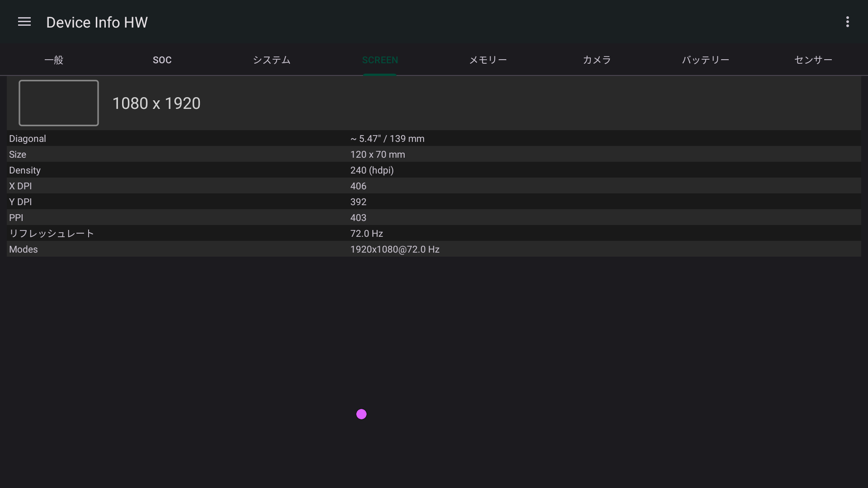Viewport: 868px width, 488px height.
Task: Select the Size 120 x 70 mm row
Action: (x=434, y=154)
